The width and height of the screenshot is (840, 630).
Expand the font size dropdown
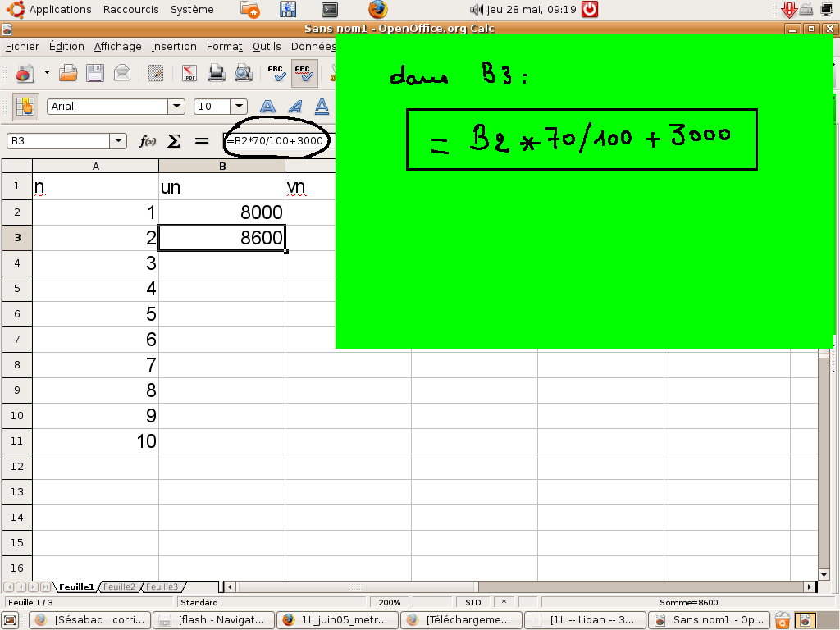point(239,107)
